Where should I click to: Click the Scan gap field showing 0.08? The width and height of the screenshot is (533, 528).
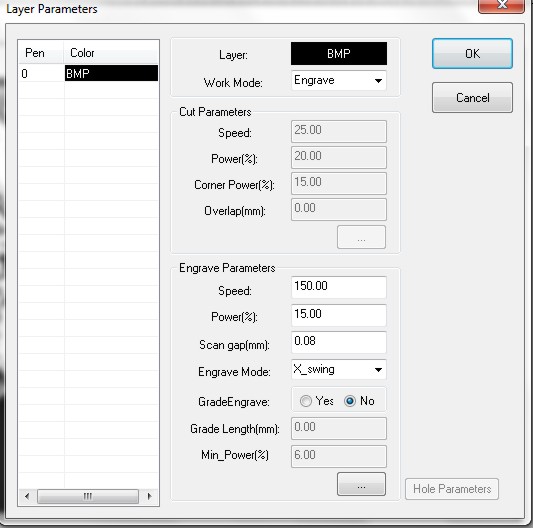coord(339,342)
